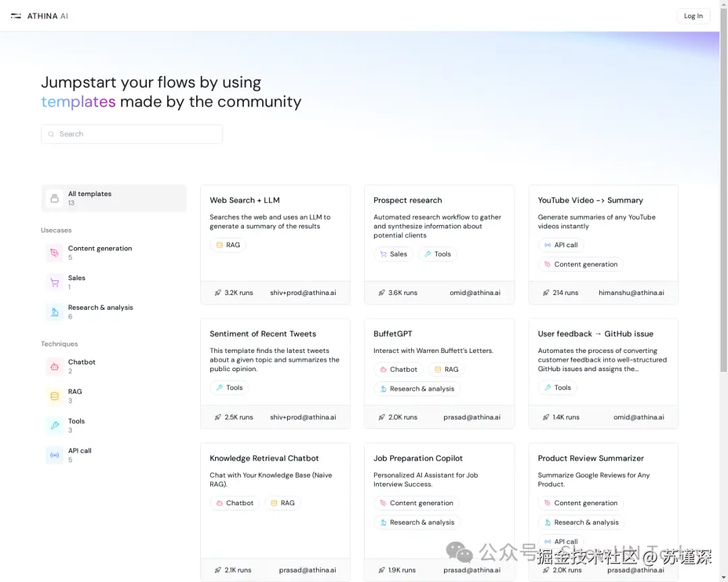Click the Research & analysis microscope icon in sidebar
Image resolution: width=728 pixels, height=582 pixels.
click(x=55, y=312)
